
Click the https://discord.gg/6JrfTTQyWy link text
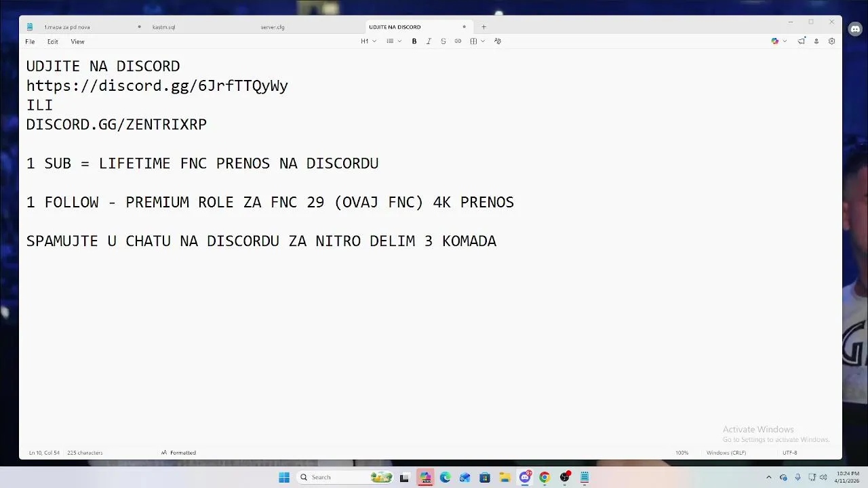point(157,86)
